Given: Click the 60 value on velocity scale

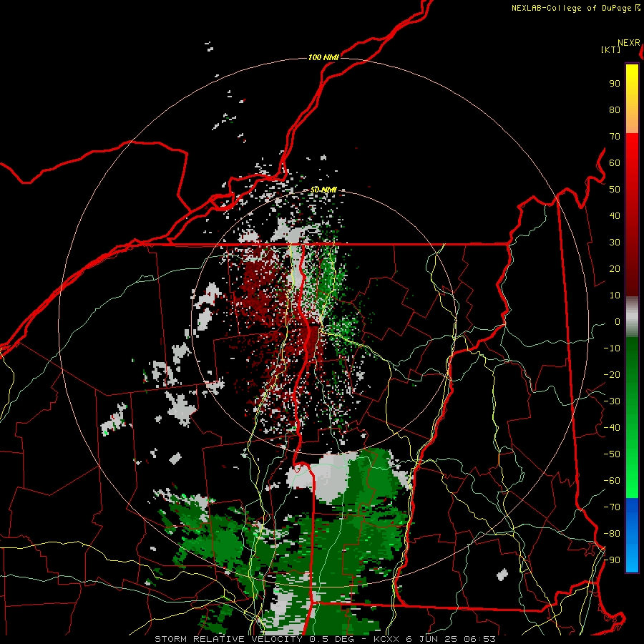Looking at the screenshot, I should (615, 163).
